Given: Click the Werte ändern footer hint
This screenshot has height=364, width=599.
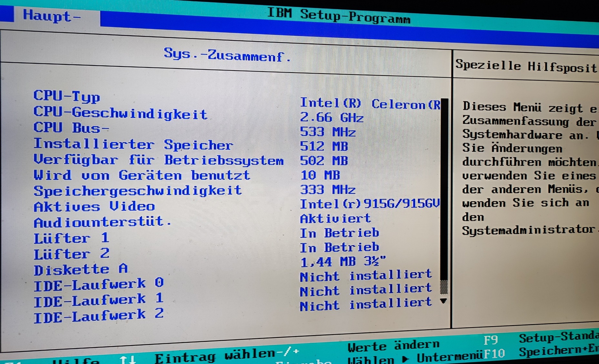Looking at the screenshot, I should [393, 346].
